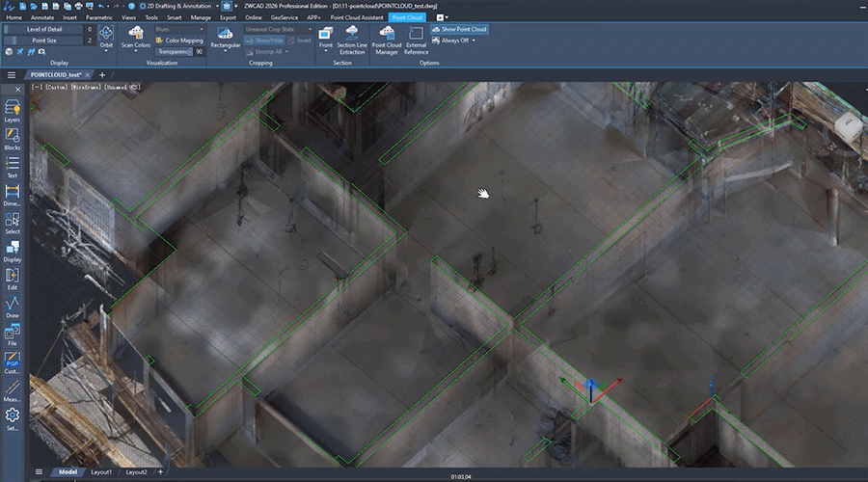
Task: Open the File tools in the sidebar
Action: click(13, 335)
